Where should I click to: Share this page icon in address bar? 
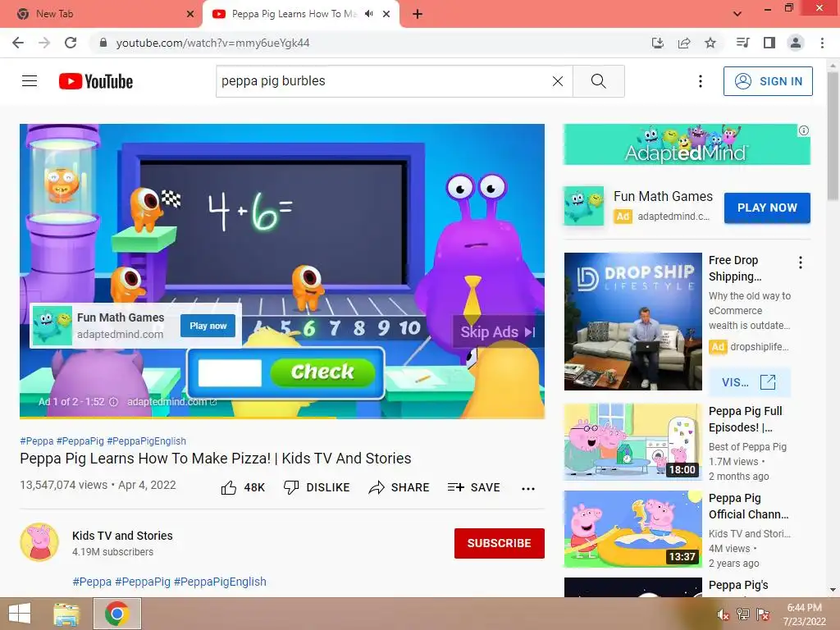(684, 43)
